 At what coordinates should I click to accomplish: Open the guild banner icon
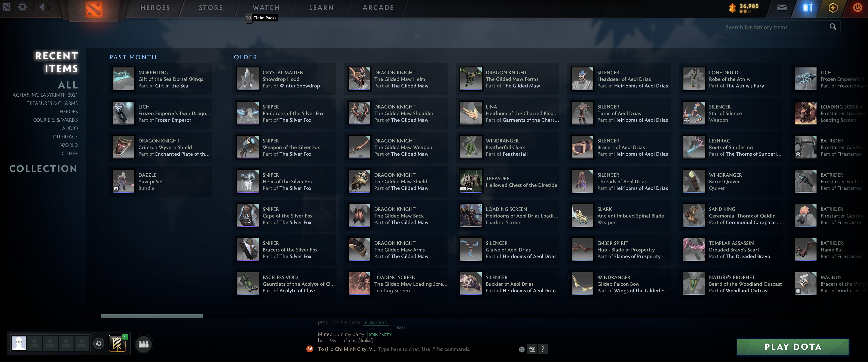[117, 343]
